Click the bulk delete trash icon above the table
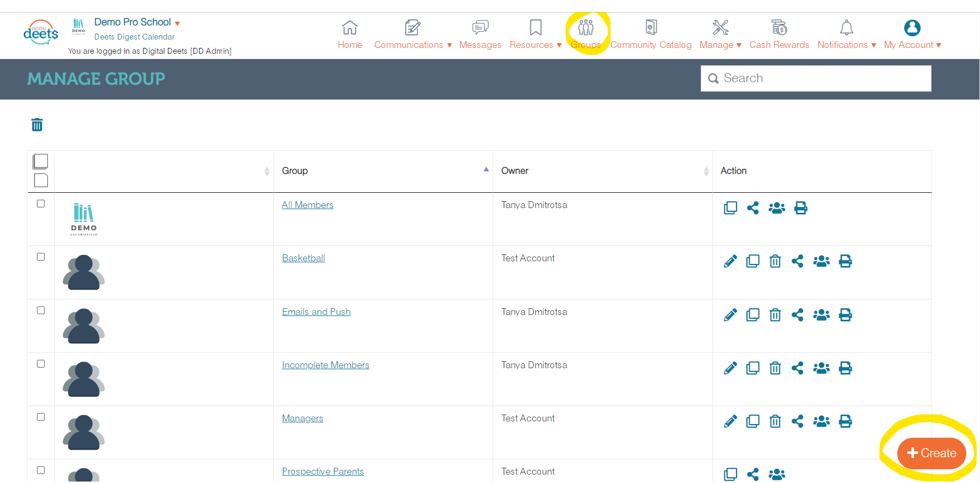The width and height of the screenshot is (980, 483). [37, 125]
